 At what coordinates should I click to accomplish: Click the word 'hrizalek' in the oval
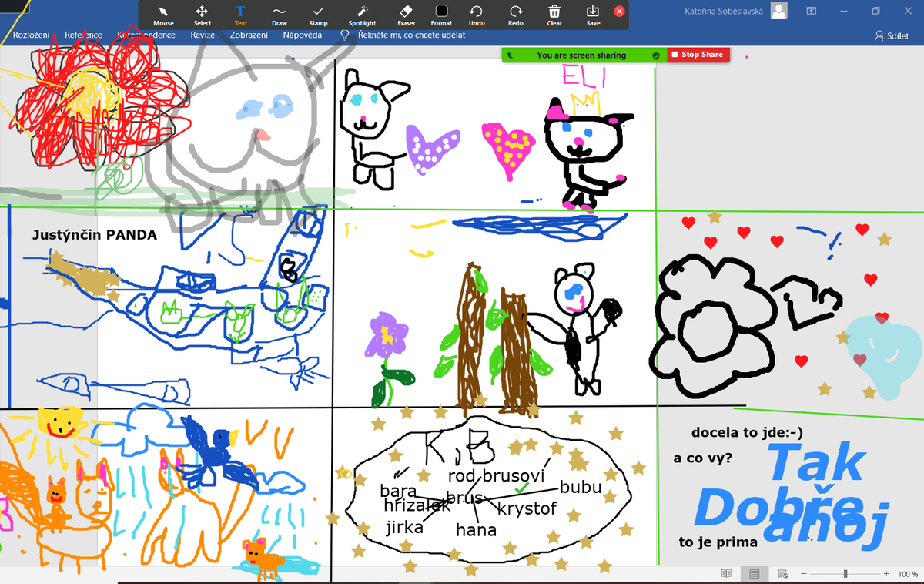click(417, 506)
